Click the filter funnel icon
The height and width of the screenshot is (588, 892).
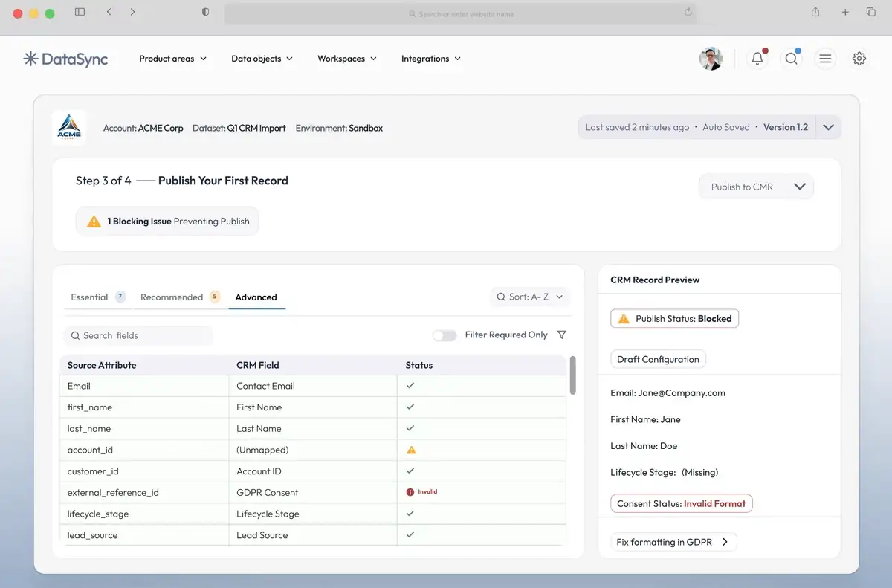tap(562, 335)
